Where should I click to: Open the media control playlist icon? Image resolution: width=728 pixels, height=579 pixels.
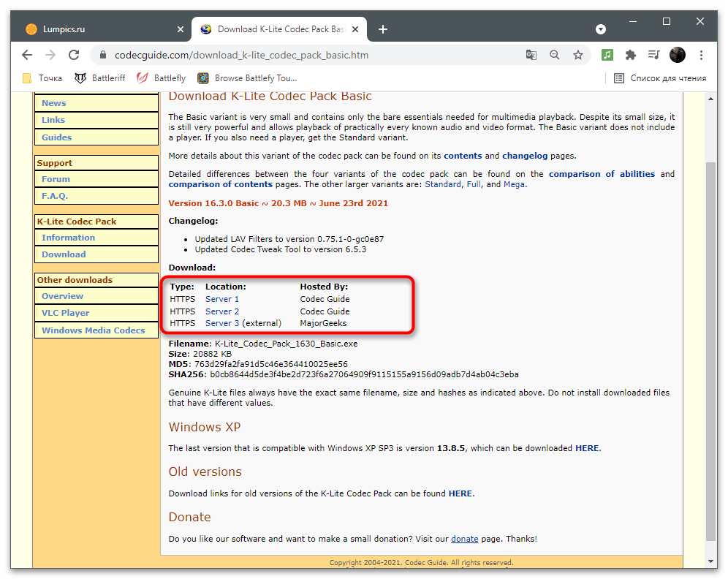pos(653,55)
